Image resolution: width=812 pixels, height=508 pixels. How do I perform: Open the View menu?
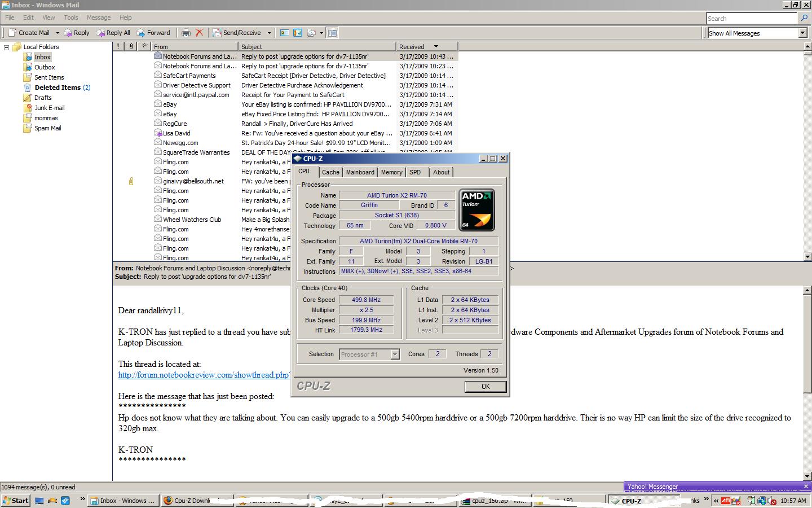coord(49,17)
